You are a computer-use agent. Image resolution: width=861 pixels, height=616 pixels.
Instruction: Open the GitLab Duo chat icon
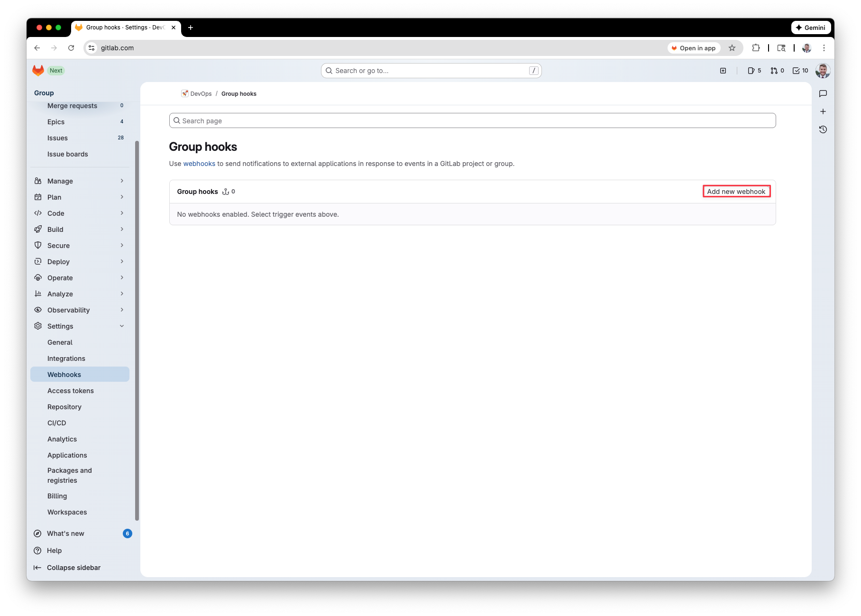coord(823,94)
